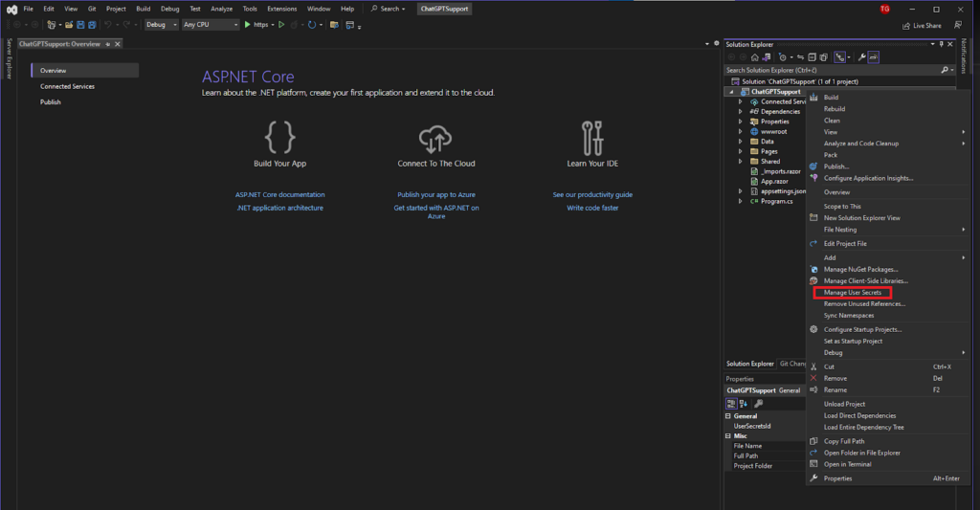Open the Analyze menu
The width and height of the screenshot is (980, 510).
221,9
